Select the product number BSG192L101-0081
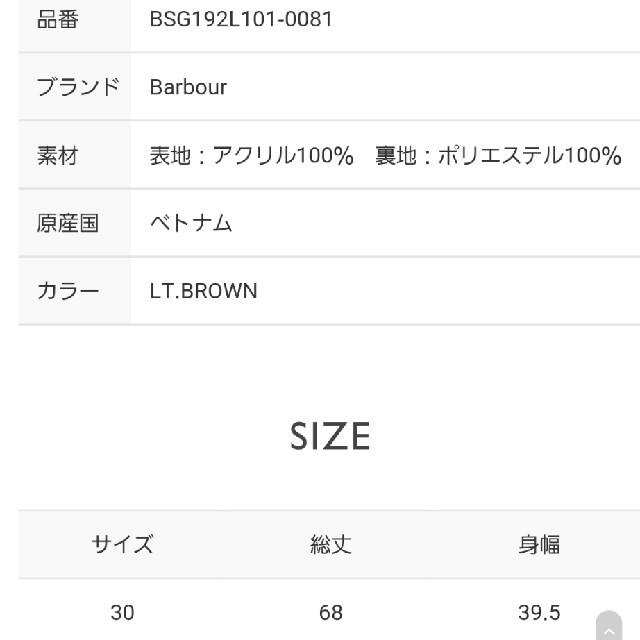 pos(241,19)
